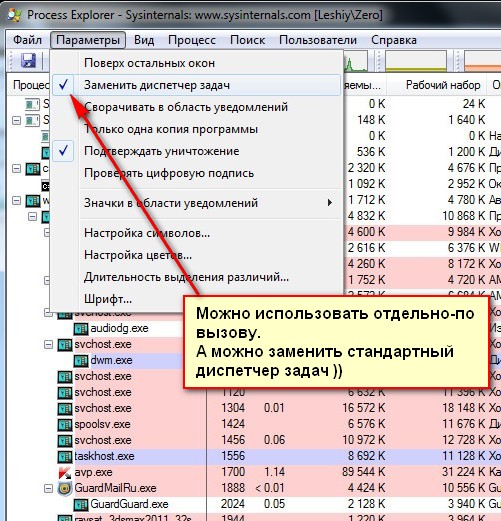Open the Файл menu
The width and height of the screenshot is (501, 521).
coord(27,40)
